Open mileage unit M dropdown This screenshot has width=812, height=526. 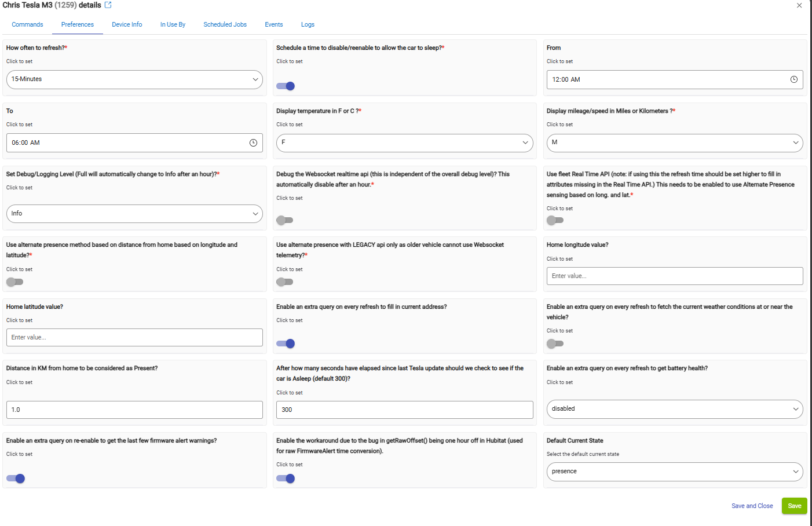pyautogui.click(x=675, y=143)
